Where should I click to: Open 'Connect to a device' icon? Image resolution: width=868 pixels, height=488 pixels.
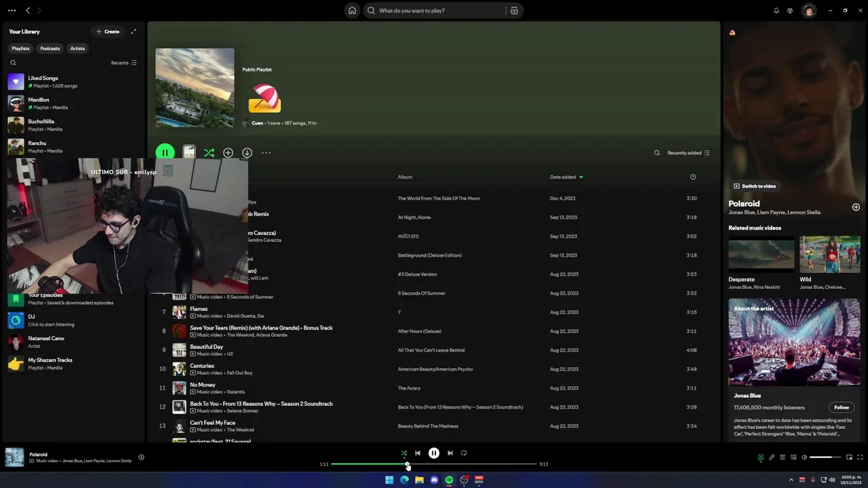point(793,457)
